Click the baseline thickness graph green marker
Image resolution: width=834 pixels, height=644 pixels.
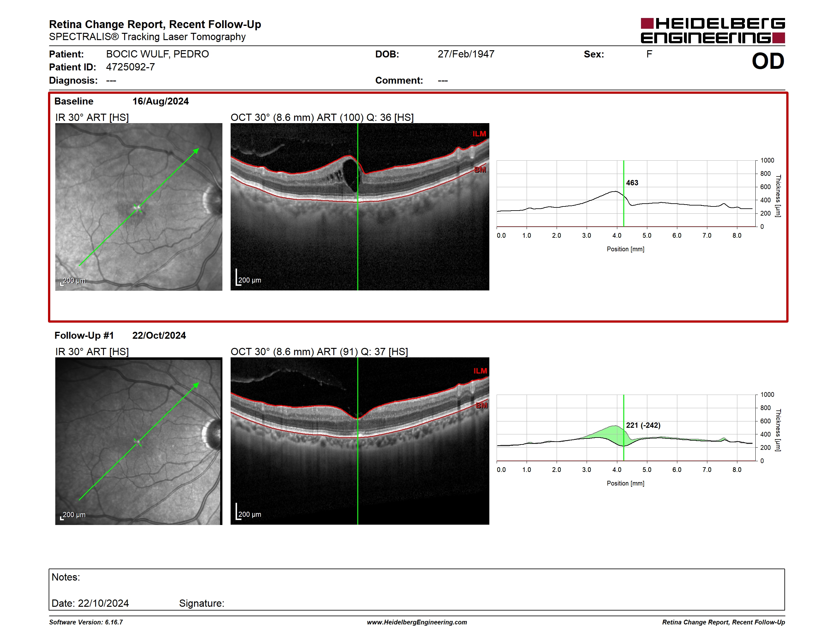click(624, 194)
